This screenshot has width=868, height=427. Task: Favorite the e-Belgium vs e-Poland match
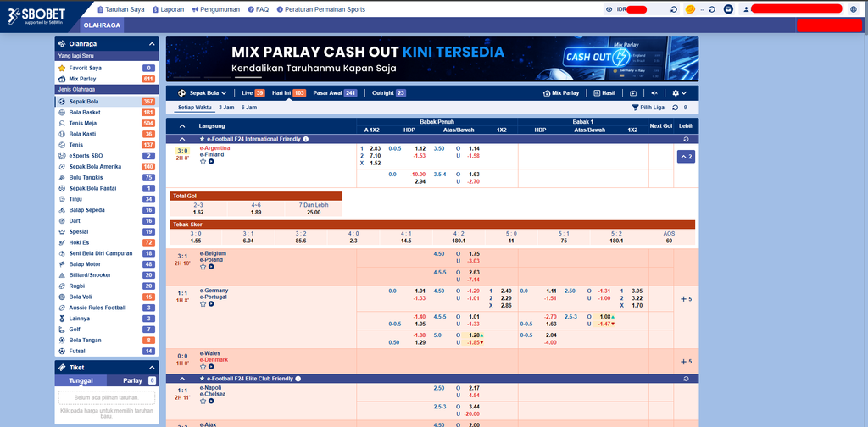pos(203,267)
